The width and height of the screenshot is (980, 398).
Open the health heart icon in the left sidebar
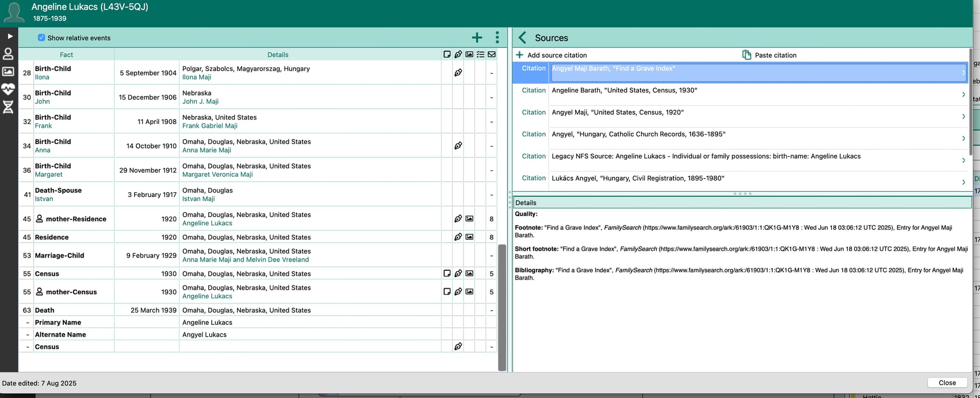point(8,89)
